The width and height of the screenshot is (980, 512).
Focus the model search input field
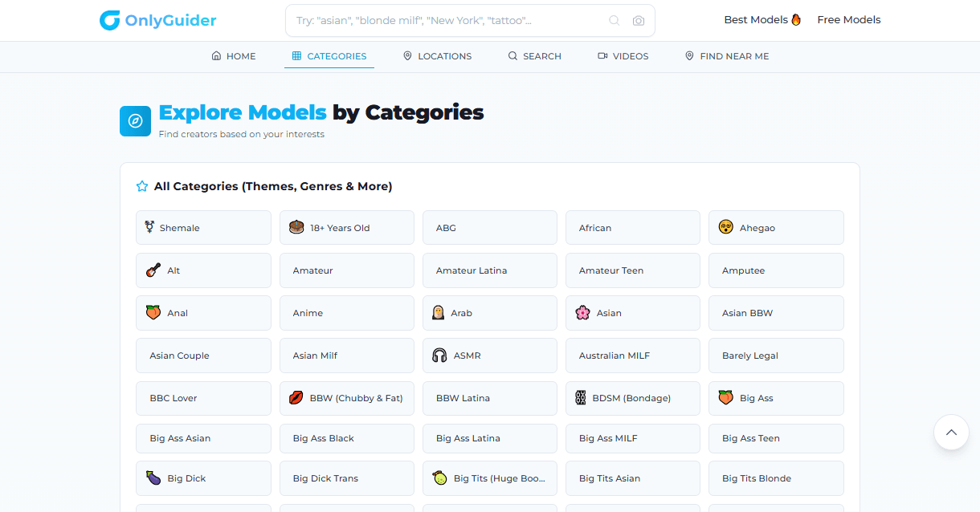point(446,21)
